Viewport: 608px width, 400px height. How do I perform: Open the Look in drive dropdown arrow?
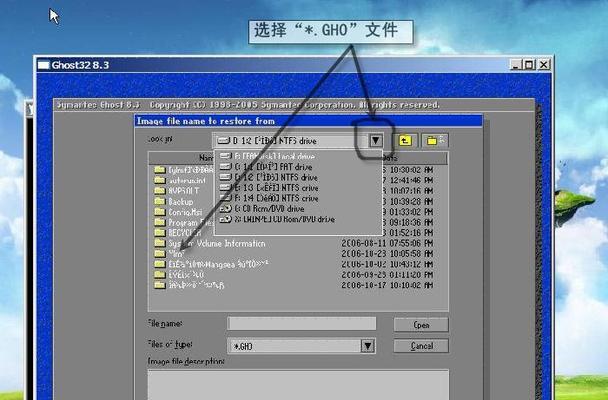[375, 141]
